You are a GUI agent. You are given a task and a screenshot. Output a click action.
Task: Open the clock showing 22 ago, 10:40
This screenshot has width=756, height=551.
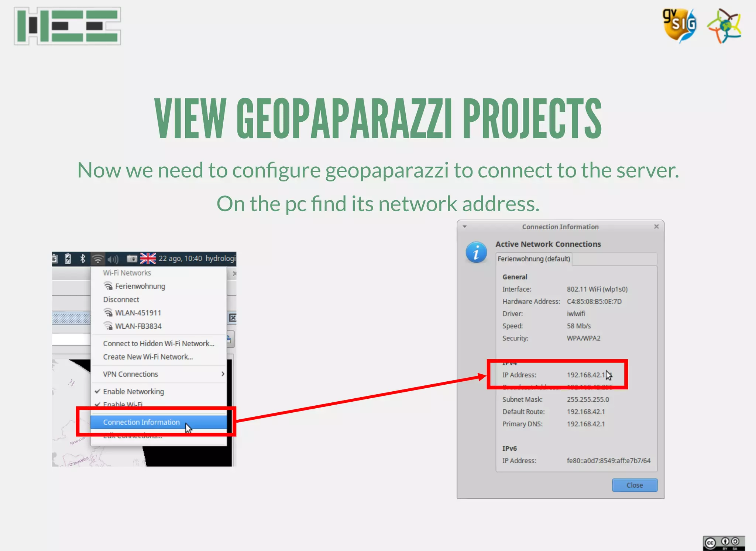(181, 259)
